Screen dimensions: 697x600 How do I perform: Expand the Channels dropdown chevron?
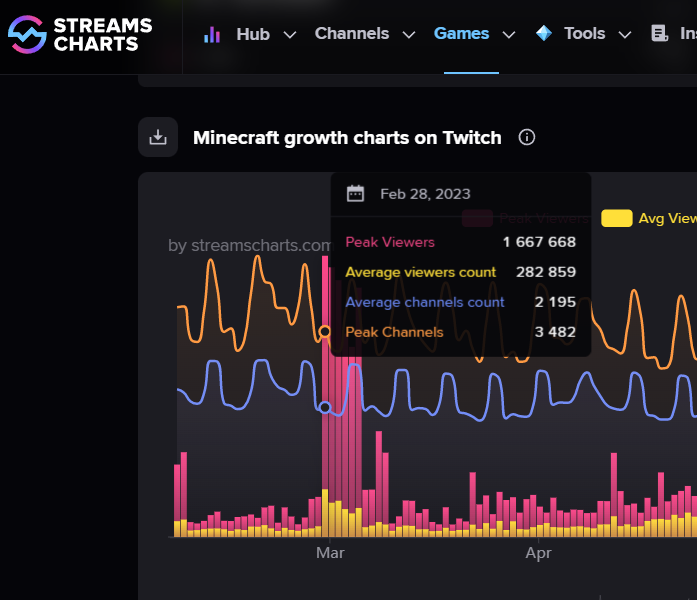pyautogui.click(x=409, y=35)
